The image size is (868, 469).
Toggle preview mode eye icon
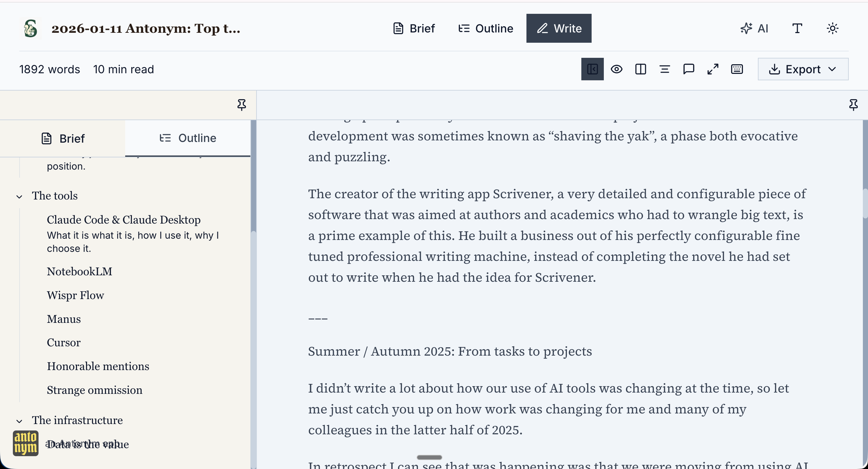[616, 69]
